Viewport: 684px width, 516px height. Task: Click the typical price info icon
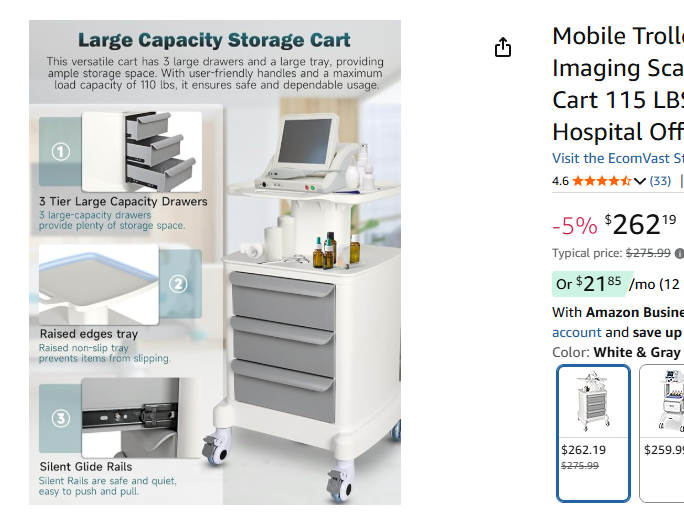pos(680,253)
